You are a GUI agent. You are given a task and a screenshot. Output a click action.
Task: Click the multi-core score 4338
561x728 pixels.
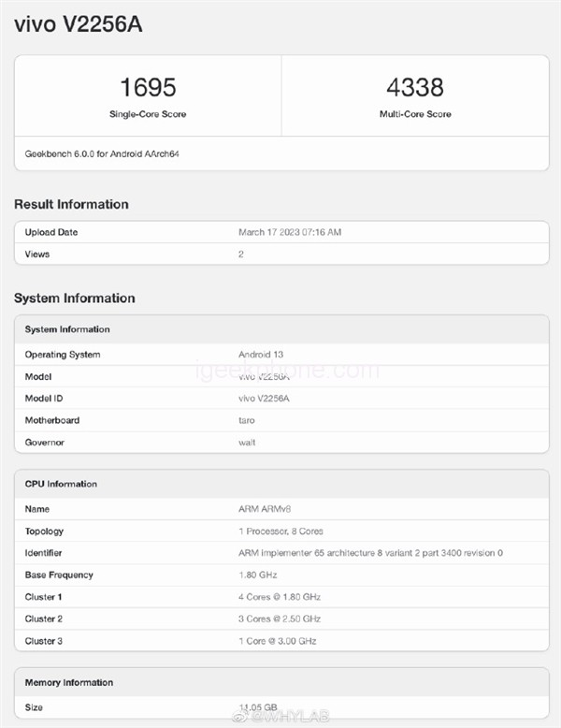[414, 88]
